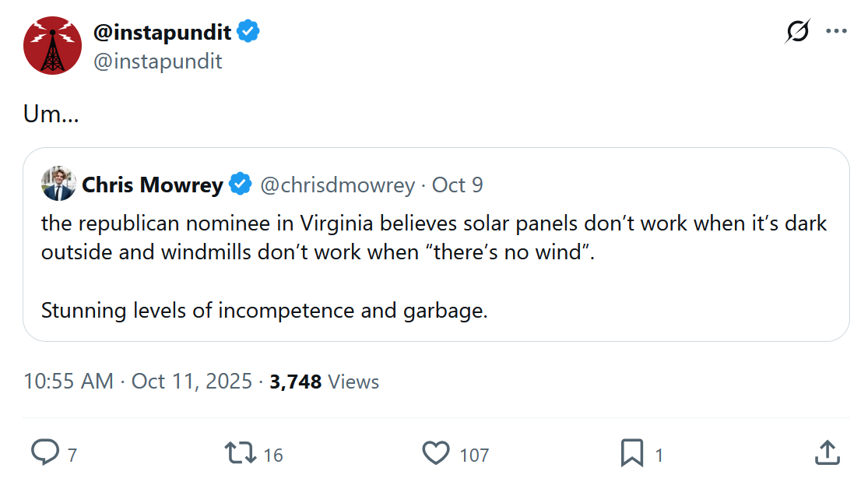The image size is (868, 482).
Task: Open the instapundit radio tower avatar
Action: [x=53, y=45]
